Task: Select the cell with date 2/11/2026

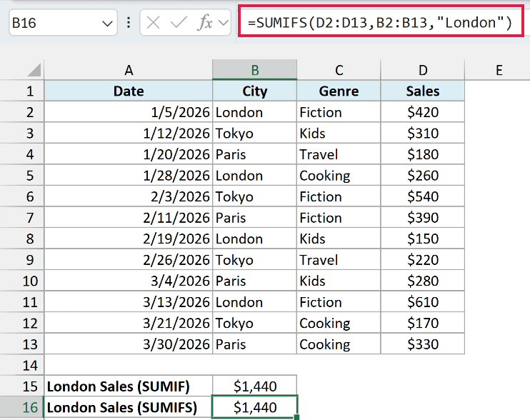Action: (129, 218)
